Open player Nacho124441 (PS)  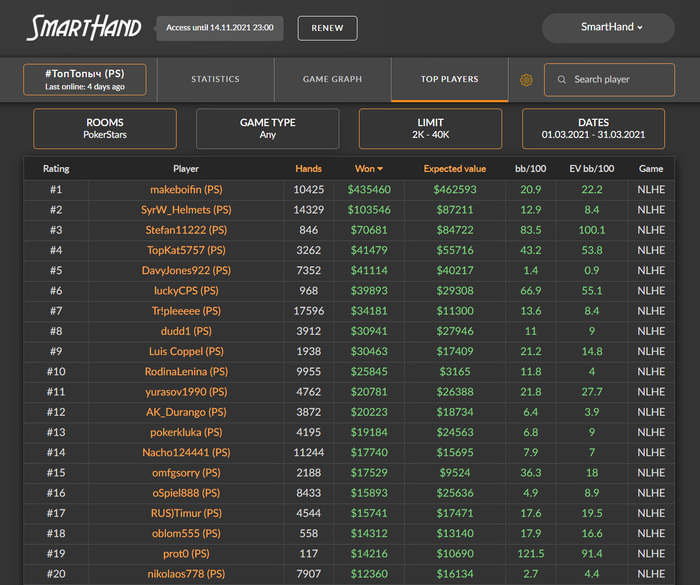[186, 453]
